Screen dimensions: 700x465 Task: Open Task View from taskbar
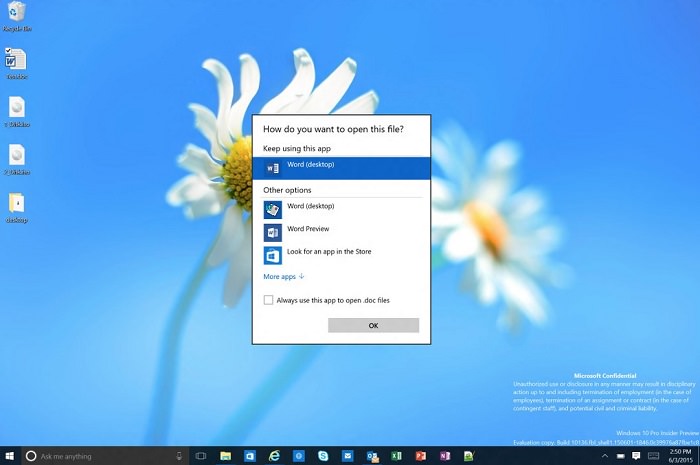click(x=202, y=456)
